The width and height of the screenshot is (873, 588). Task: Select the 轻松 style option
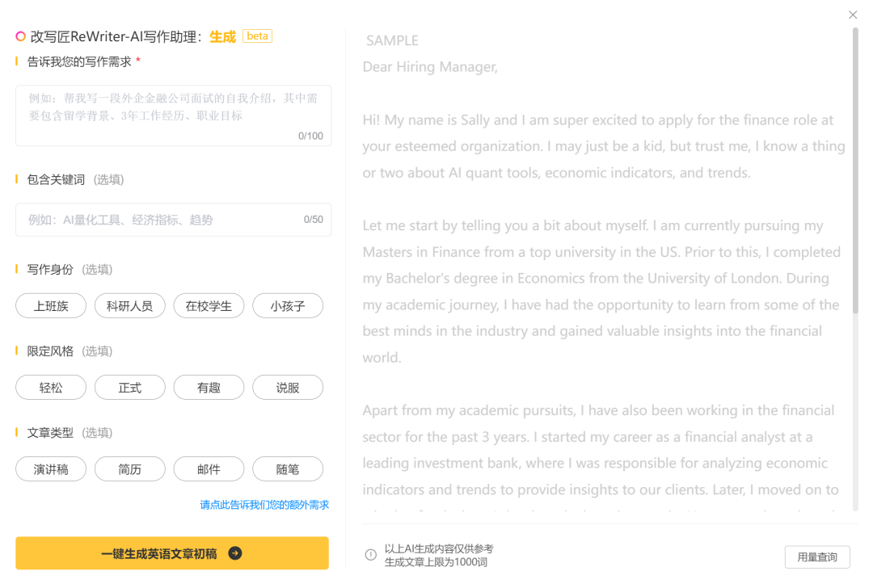coord(51,388)
